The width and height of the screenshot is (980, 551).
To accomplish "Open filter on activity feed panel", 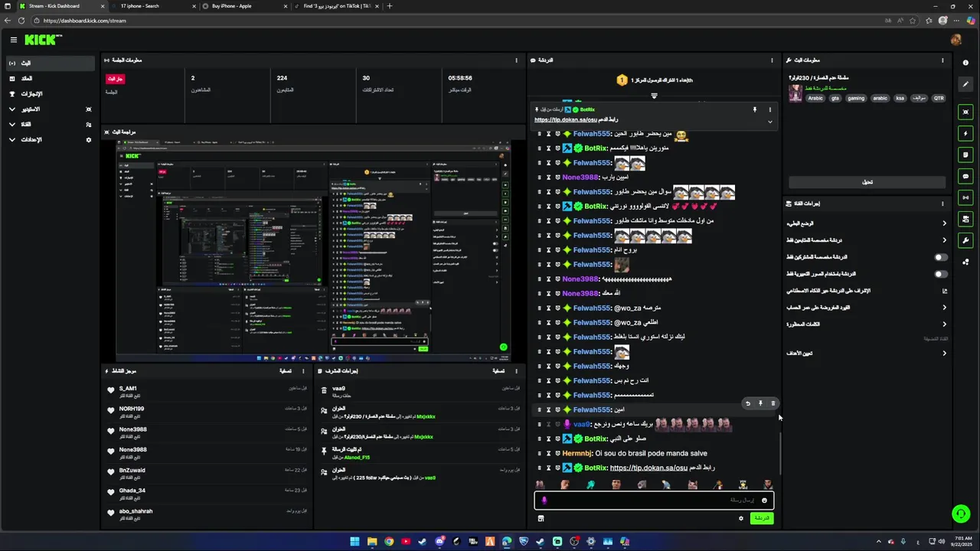I will click(285, 371).
